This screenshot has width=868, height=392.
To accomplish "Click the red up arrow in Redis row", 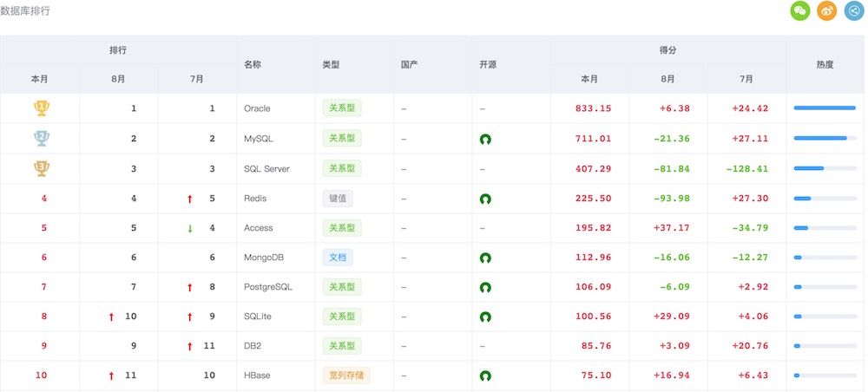I will [x=190, y=199].
